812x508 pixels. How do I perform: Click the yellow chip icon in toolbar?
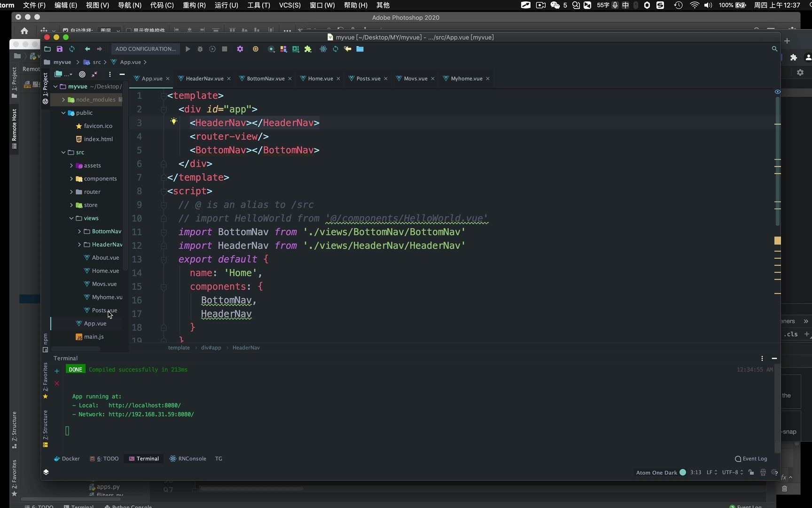[x=256, y=49]
